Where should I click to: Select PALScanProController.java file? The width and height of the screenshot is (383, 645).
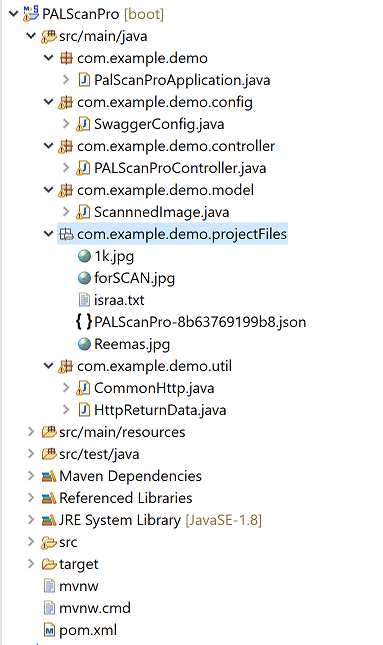(x=180, y=168)
